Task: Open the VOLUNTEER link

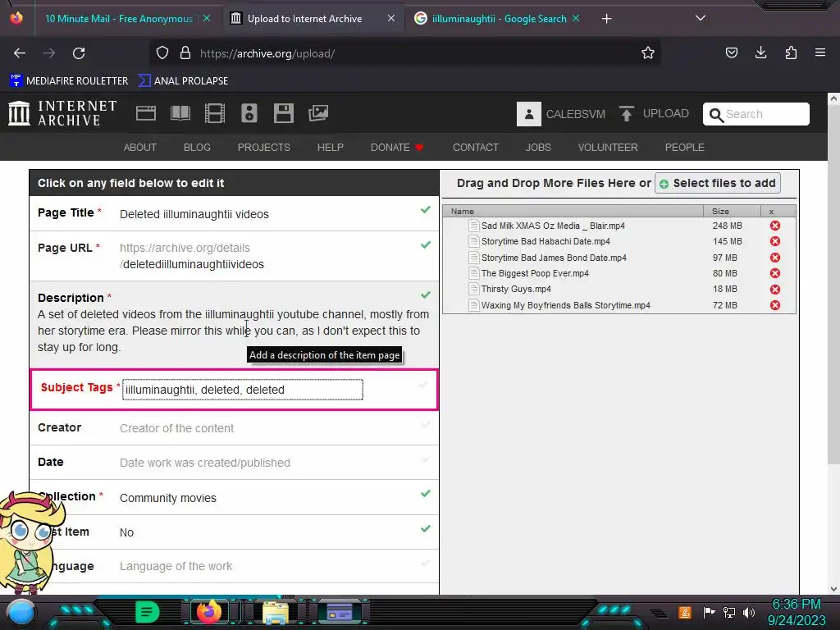Action: 608,148
